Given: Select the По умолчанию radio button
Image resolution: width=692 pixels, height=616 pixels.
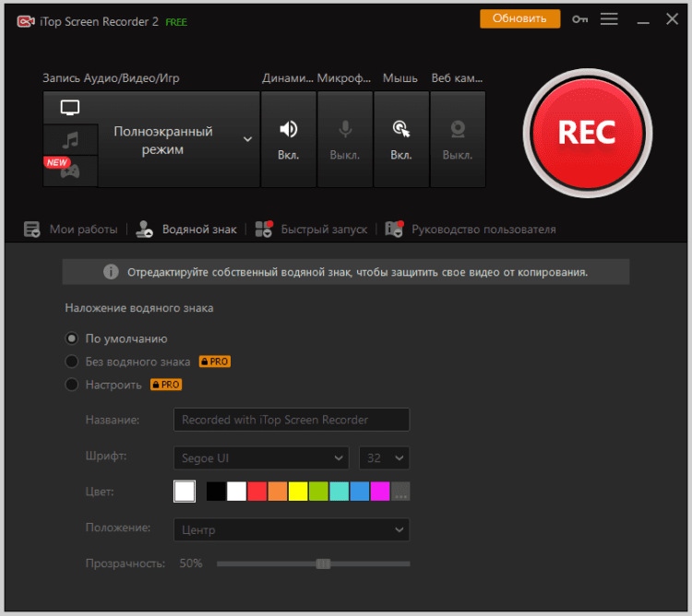Looking at the screenshot, I should coord(71,338).
